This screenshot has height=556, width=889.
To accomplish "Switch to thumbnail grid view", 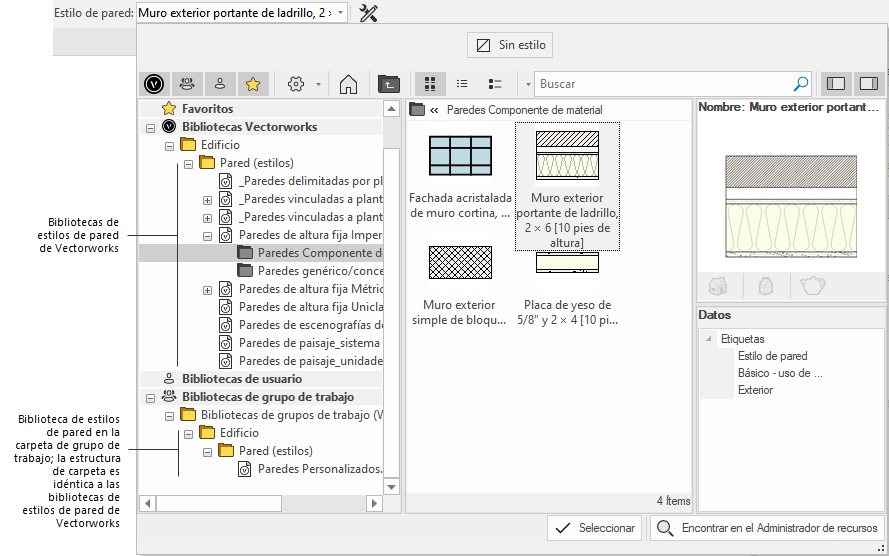I will [x=430, y=84].
